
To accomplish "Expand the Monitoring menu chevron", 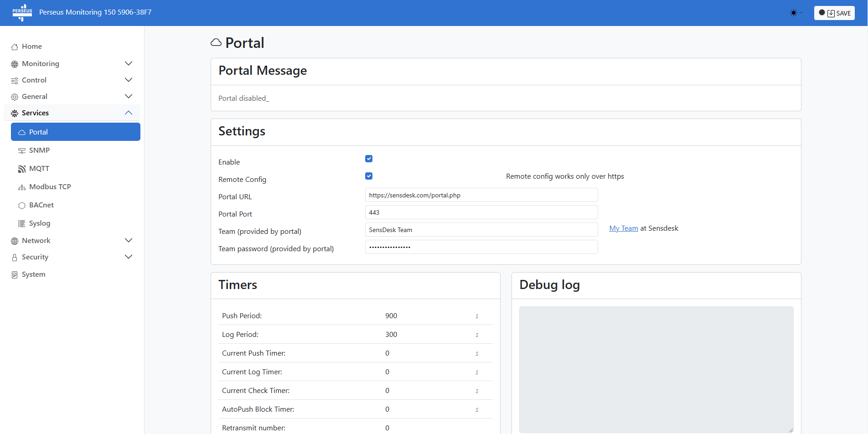I will coord(129,63).
